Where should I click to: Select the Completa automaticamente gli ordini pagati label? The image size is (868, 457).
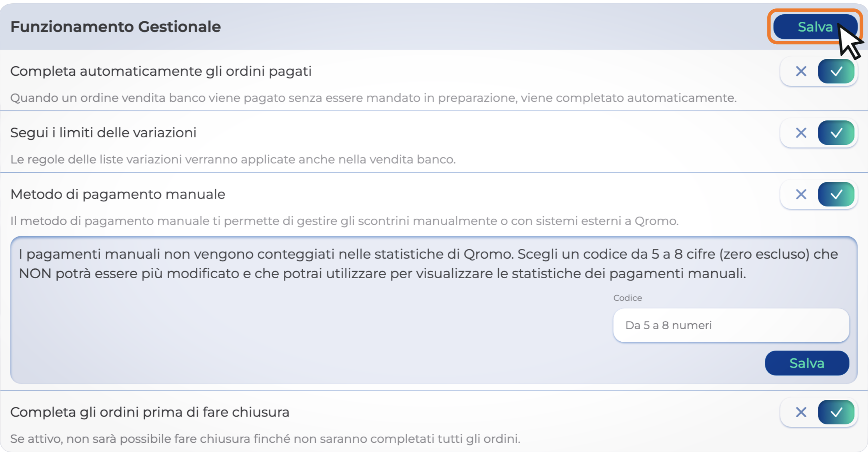point(161,71)
